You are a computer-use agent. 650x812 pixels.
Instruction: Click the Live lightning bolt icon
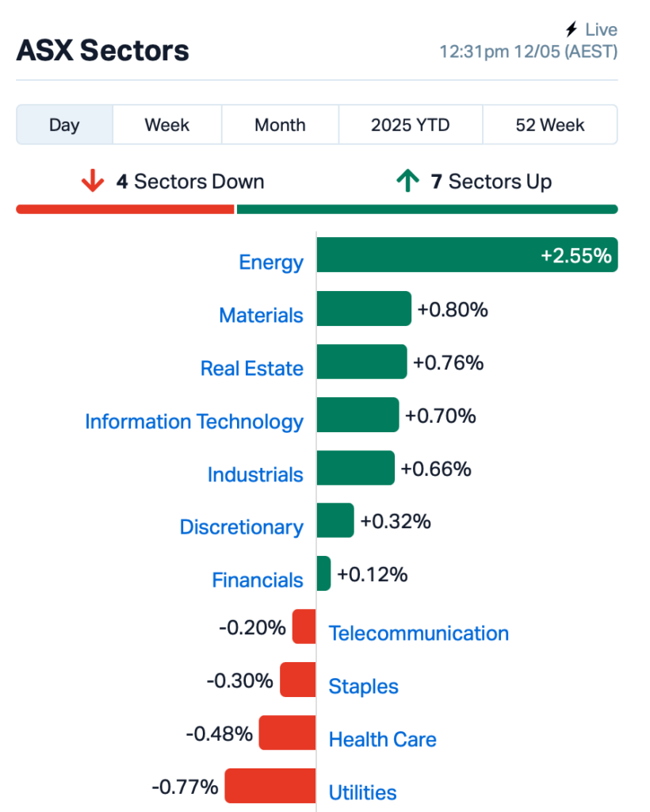572,29
